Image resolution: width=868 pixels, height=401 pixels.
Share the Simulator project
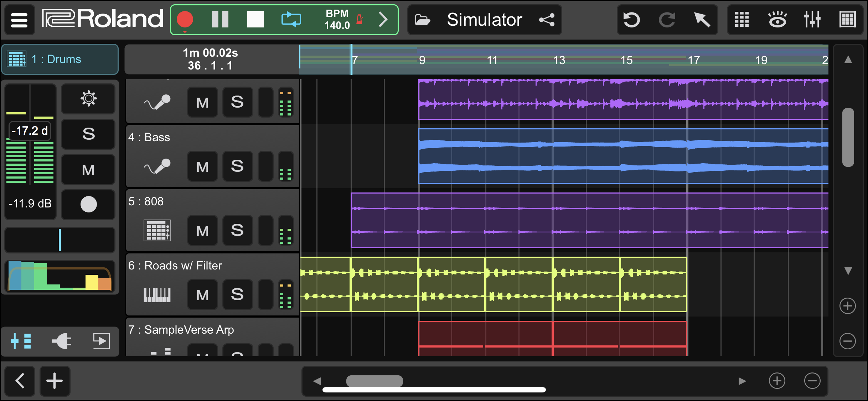pos(547,20)
